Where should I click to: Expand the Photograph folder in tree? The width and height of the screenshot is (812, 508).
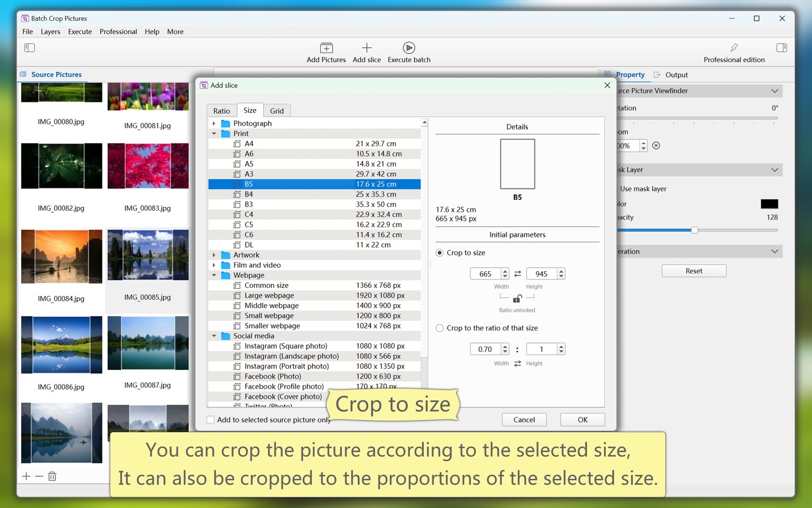click(214, 123)
